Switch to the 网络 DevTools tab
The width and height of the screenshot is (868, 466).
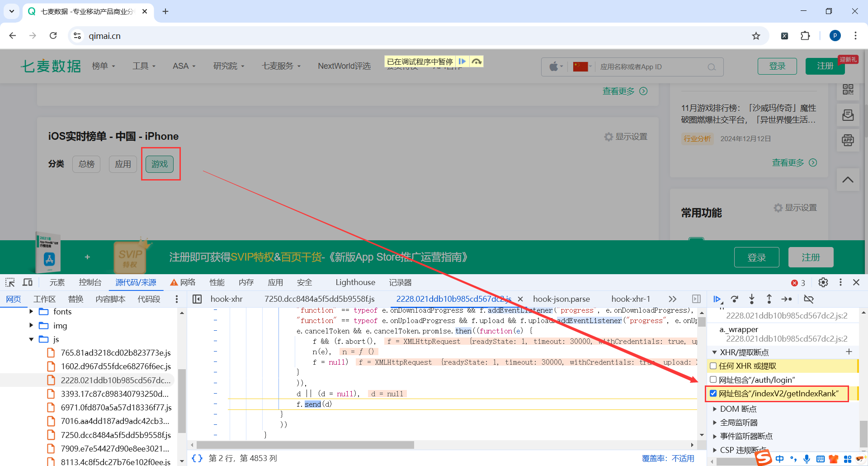pos(183,282)
